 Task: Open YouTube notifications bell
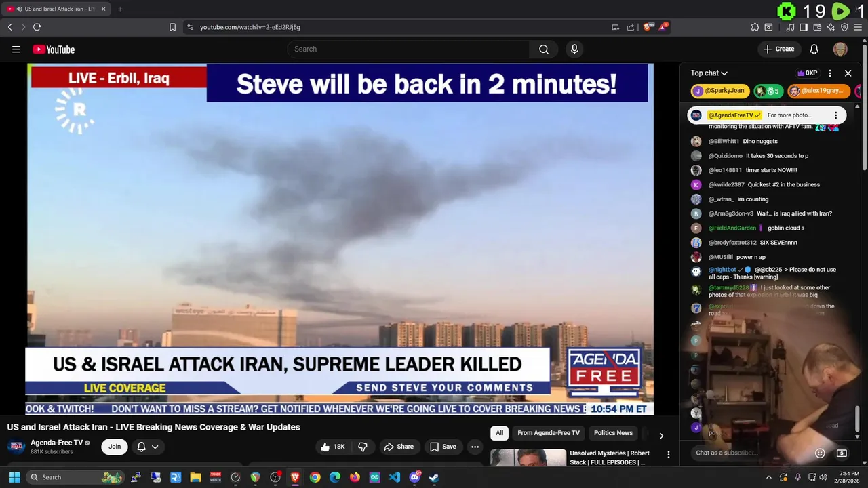click(814, 49)
